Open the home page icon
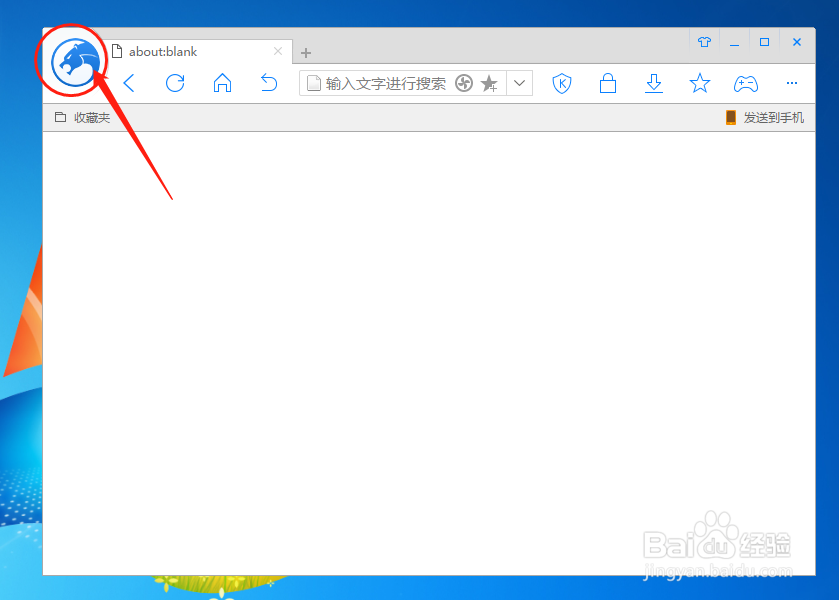The height and width of the screenshot is (600, 839). [222, 83]
